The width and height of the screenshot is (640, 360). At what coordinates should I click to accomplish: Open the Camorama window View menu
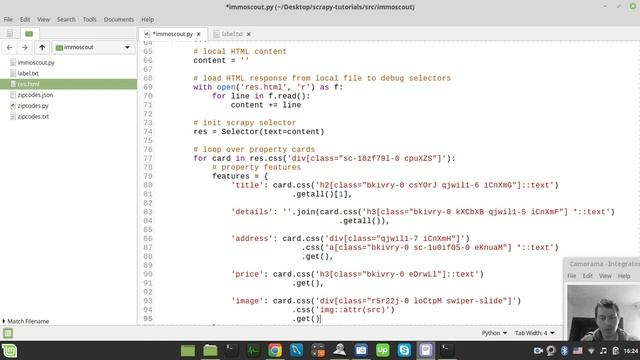(x=605, y=276)
